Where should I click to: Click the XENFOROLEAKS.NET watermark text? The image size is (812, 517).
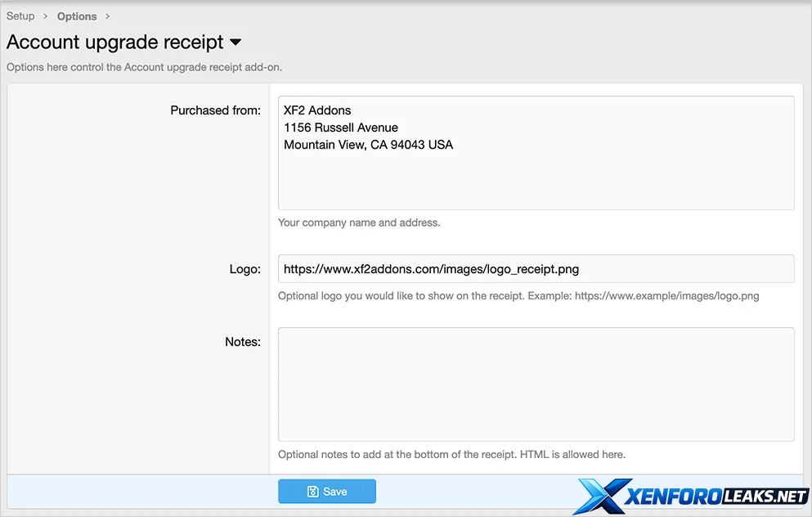[x=716, y=497]
